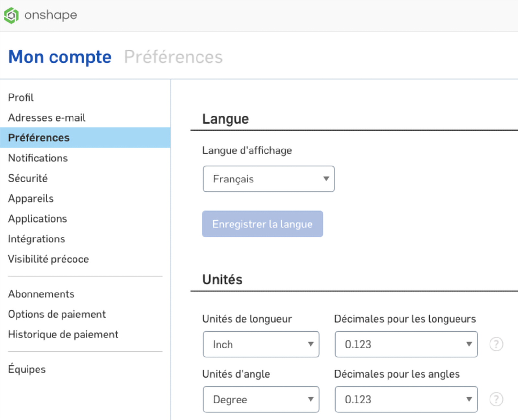Expand the Unités d'angle dropdown

261,399
